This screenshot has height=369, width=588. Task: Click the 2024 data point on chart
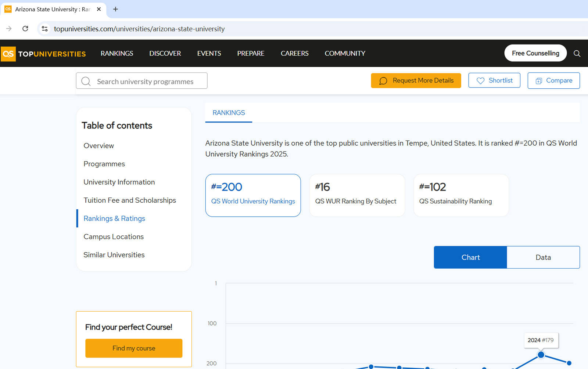541,355
